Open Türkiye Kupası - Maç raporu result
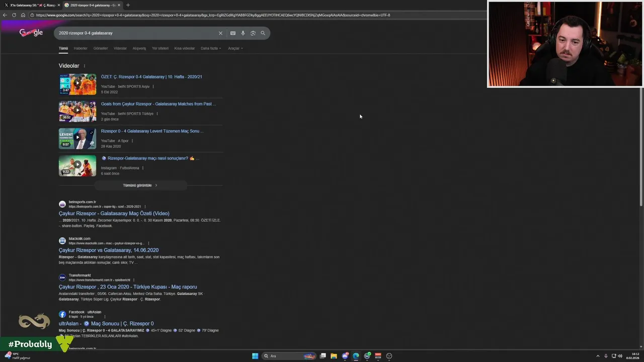The width and height of the screenshot is (644, 362). (128, 287)
